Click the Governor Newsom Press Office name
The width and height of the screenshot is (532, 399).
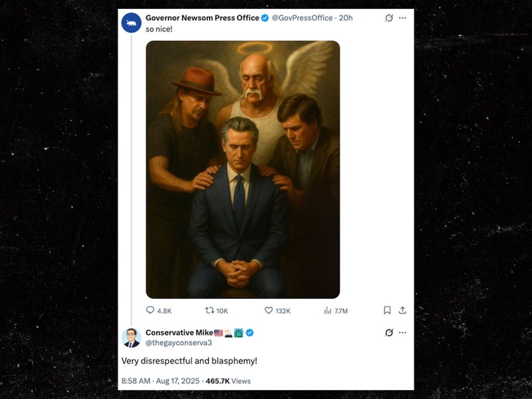pos(202,18)
